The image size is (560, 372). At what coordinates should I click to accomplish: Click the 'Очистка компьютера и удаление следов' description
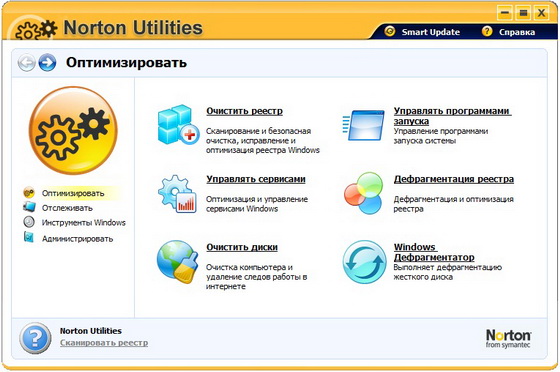click(256, 277)
